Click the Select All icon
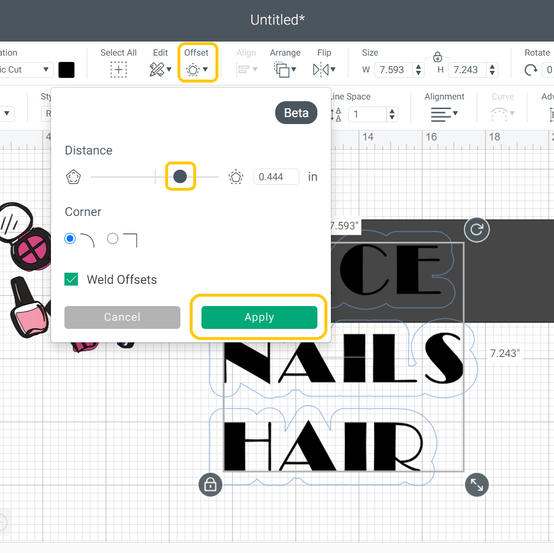 118,70
